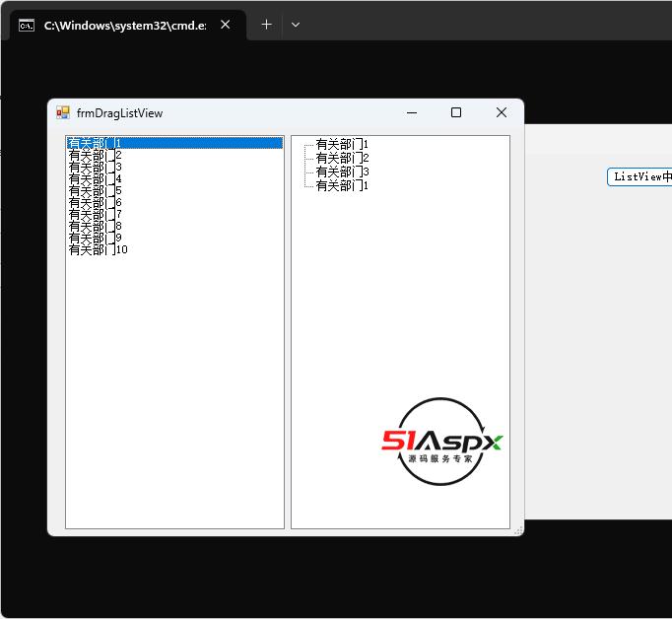Image resolution: width=672 pixels, height=619 pixels.
Task: Click the frmDragListView window title icon
Action: [x=63, y=113]
